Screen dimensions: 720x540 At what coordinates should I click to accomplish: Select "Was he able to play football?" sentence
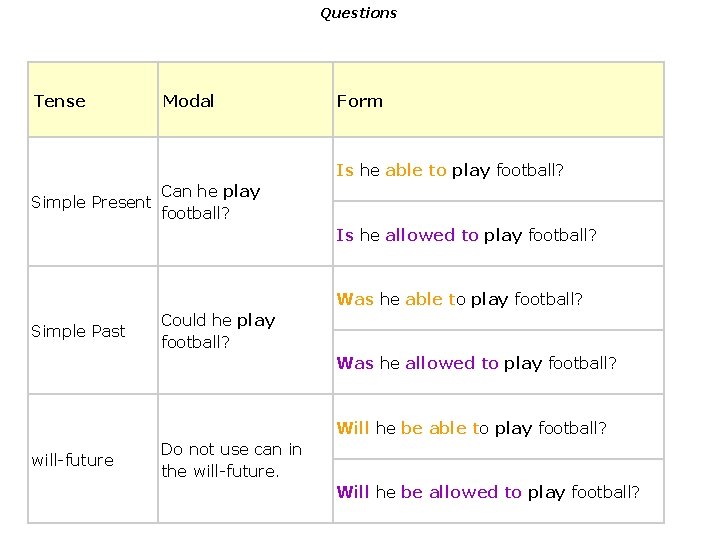tap(460, 299)
